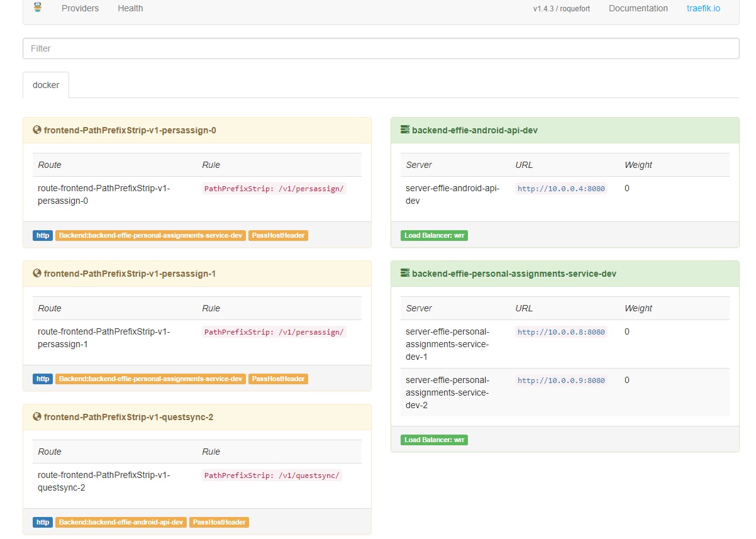Click the Traefik logo icon

[x=37, y=8]
